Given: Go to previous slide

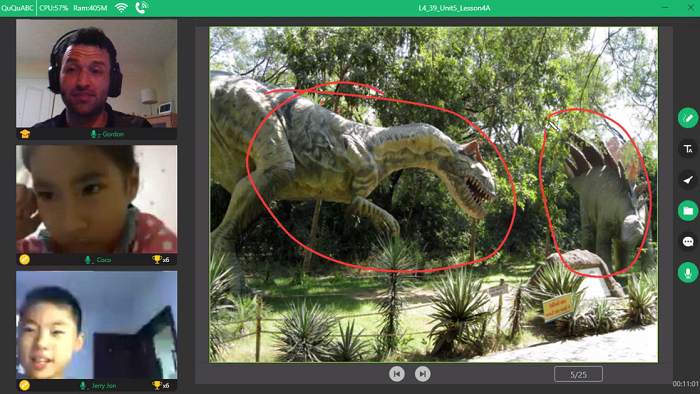Looking at the screenshot, I should click(396, 373).
